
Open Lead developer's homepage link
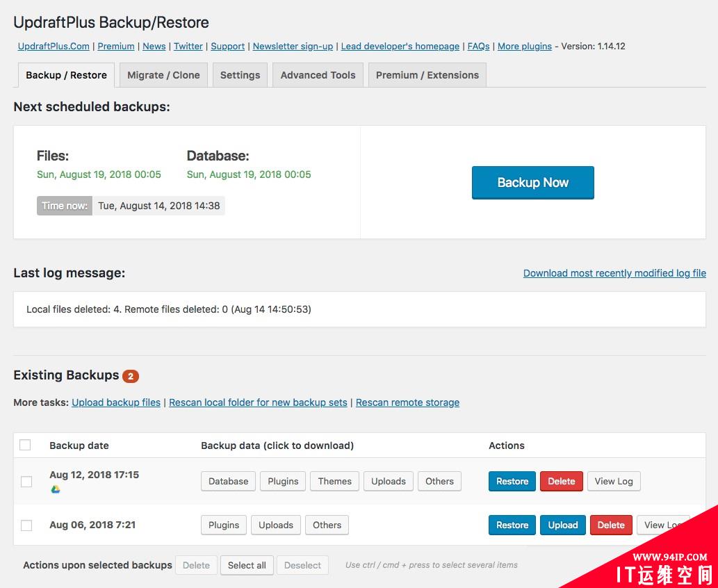(x=400, y=47)
